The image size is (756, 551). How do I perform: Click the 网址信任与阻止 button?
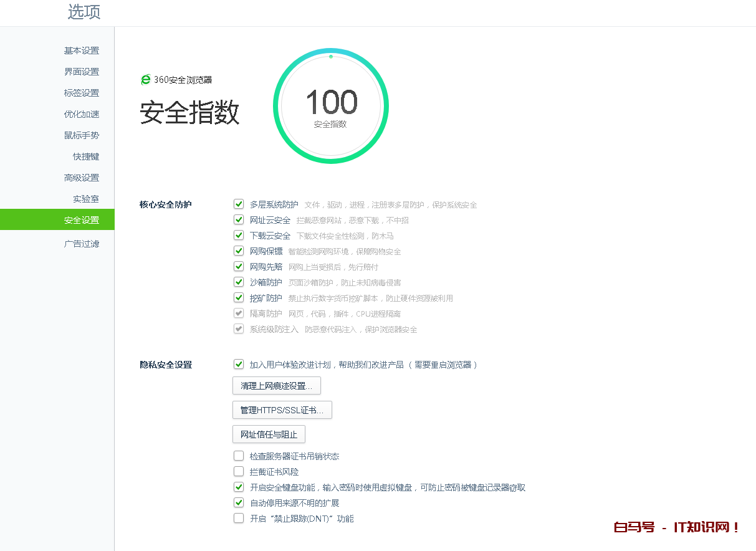tap(269, 434)
